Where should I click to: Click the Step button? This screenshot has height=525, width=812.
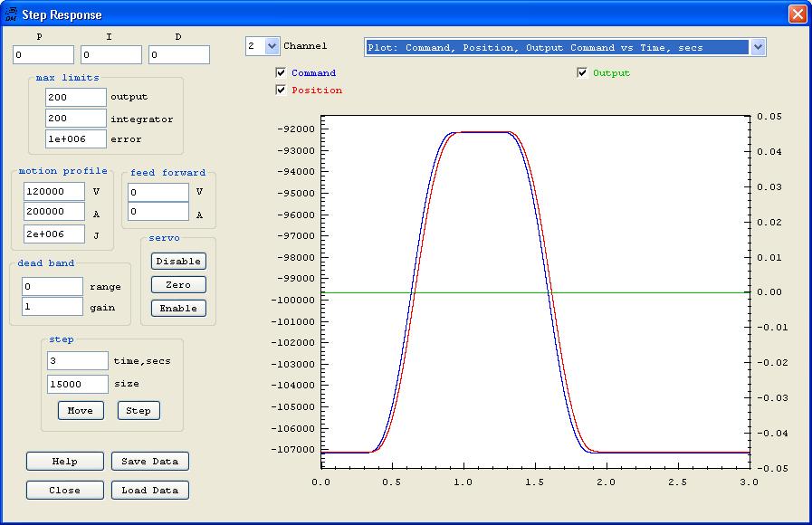[x=139, y=411]
